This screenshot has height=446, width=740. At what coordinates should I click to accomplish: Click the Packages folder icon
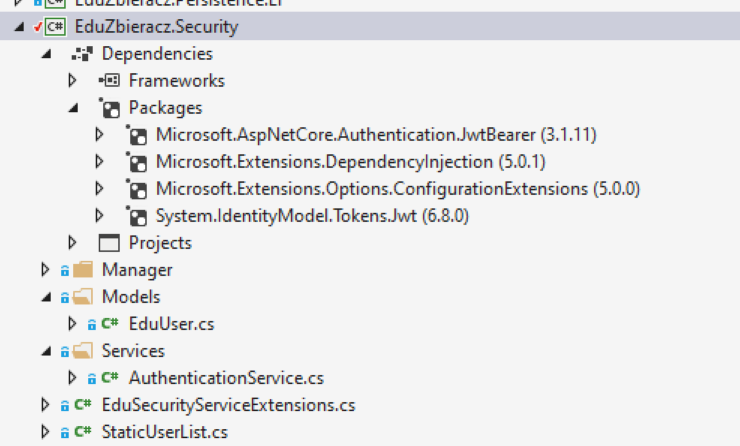point(109,108)
